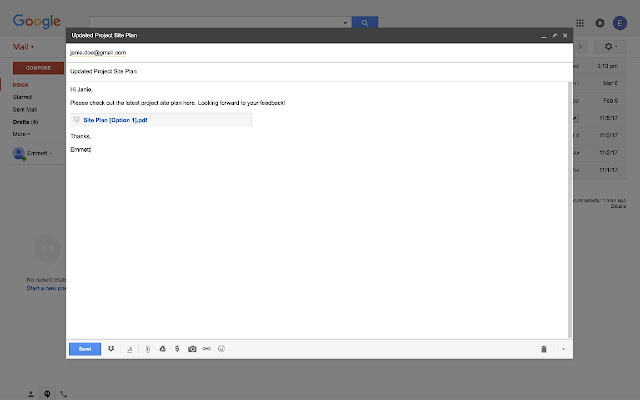Image resolution: width=640 pixels, height=400 pixels.
Task: Insert files using Google Drive icon
Action: coord(162,349)
